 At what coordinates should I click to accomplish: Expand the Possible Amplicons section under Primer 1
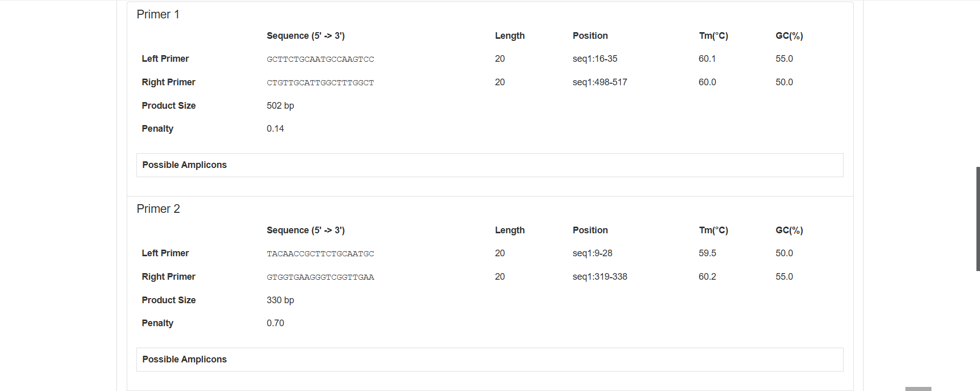184,165
